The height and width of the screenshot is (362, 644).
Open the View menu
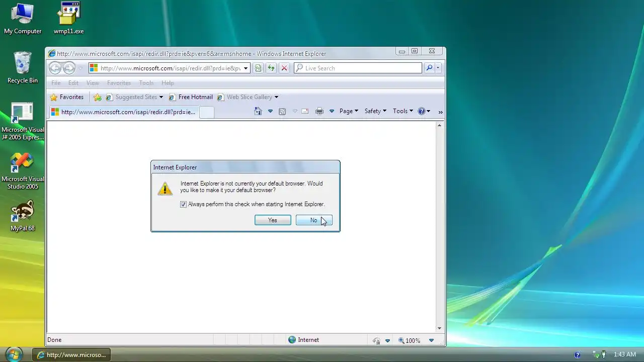pos(93,83)
